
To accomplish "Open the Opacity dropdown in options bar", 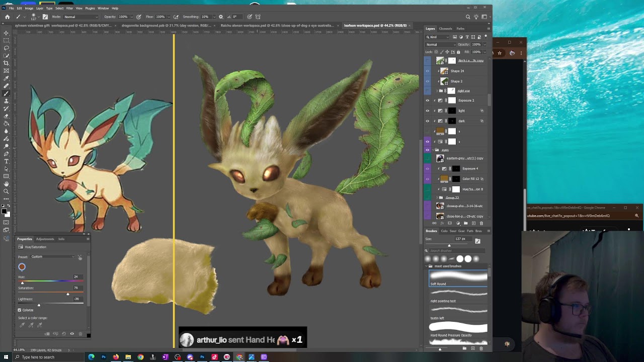I will (132, 17).
